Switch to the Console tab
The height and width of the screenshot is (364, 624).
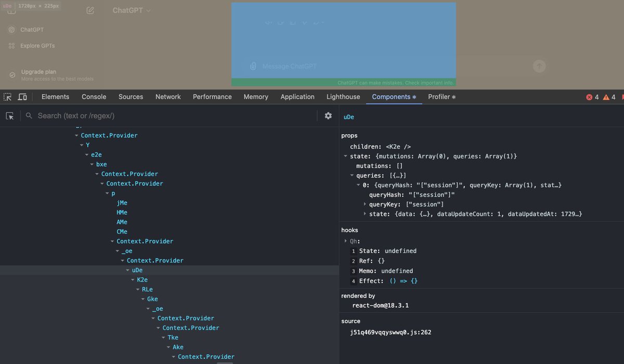[94, 97]
